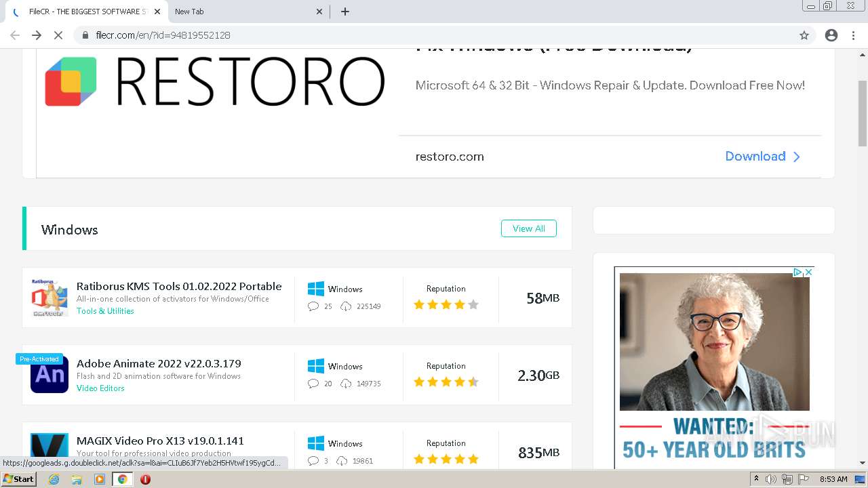
Task: Open File Explorer from taskbar
Action: click(x=77, y=479)
